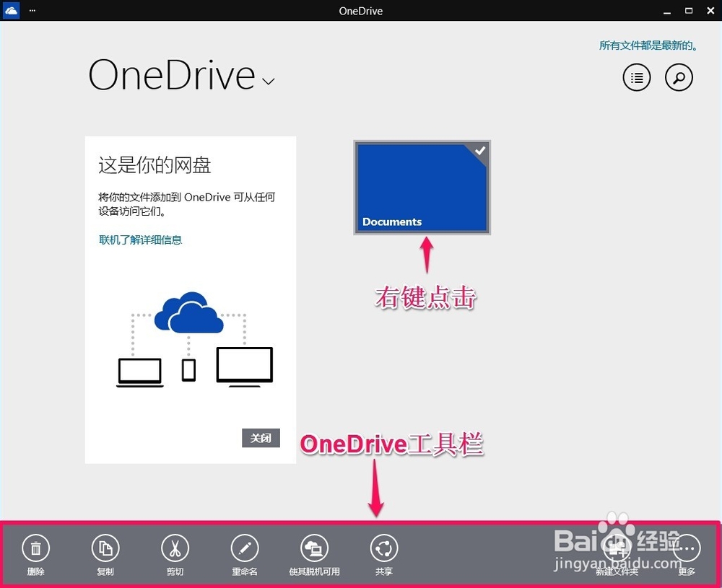Screen dimensions: 722x588
Task: Expand the OneDrive heading dropdown chevron
Action: click(x=269, y=82)
